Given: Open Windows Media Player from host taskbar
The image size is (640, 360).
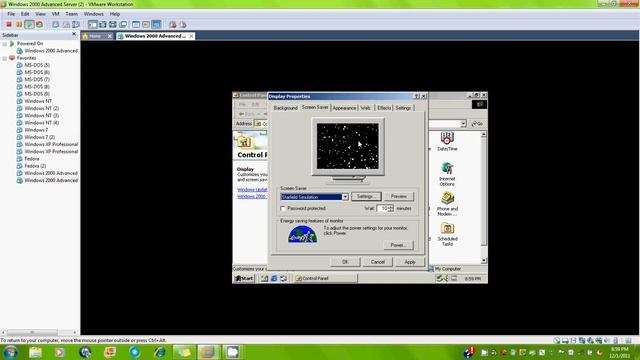Looking at the screenshot, I should (60, 352).
